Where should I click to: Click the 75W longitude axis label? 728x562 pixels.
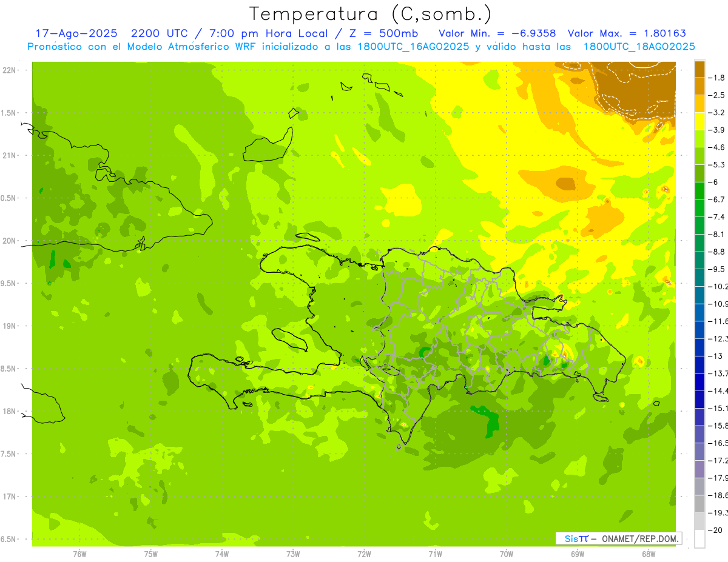(x=151, y=554)
